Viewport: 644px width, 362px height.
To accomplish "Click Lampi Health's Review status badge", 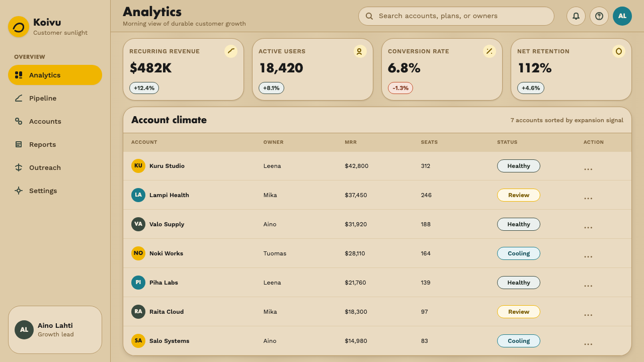I will coord(519,195).
